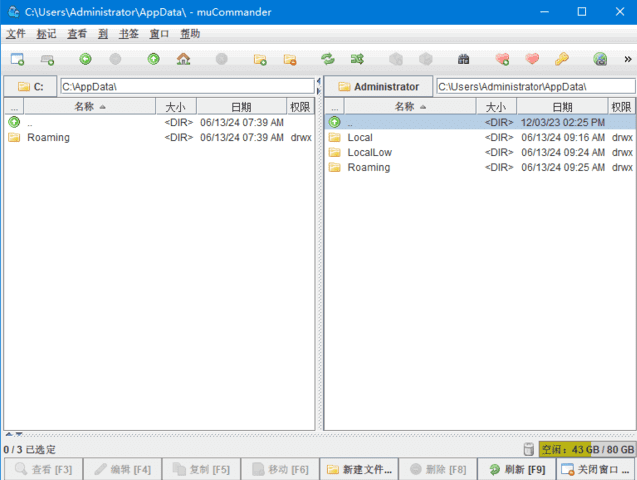
Task: Open 窗口 menu
Action: 159,34
